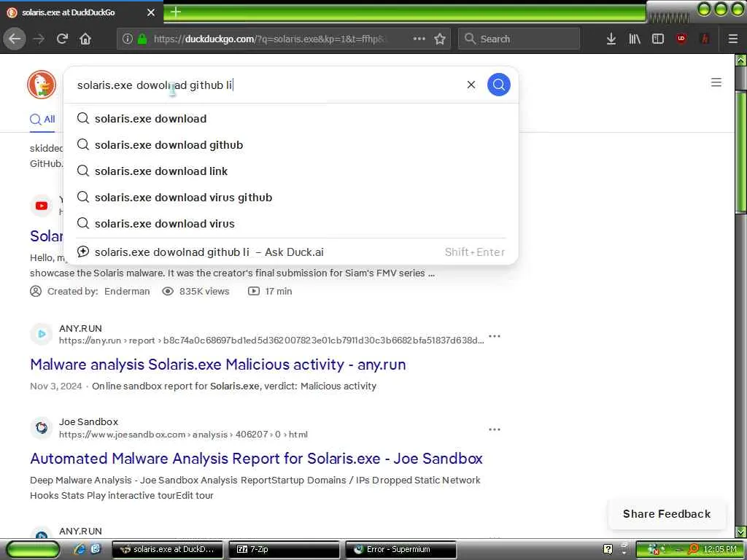
Task: Open the browser home page
Action: coord(85,39)
